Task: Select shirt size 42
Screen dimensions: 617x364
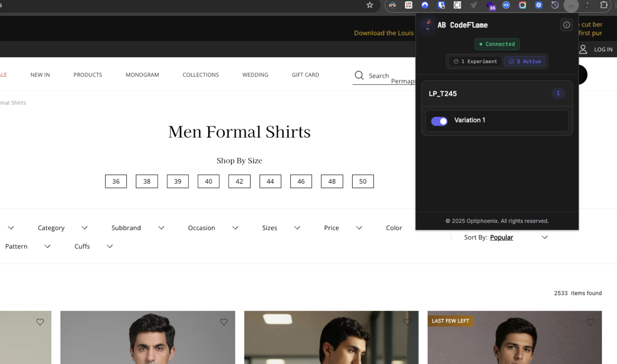Action: pos(239,181)
